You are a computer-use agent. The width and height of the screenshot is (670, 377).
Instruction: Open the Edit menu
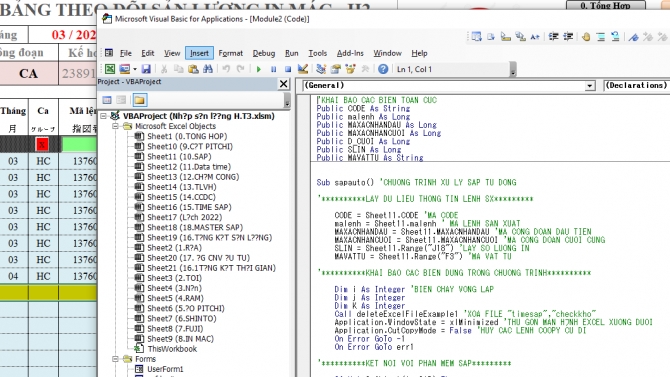tap(148, 53)
